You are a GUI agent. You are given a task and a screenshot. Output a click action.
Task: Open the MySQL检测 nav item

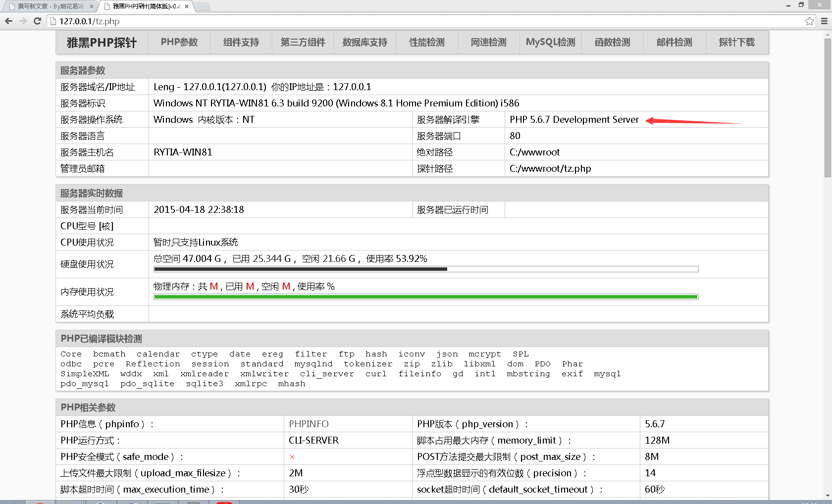pos(551,43)
